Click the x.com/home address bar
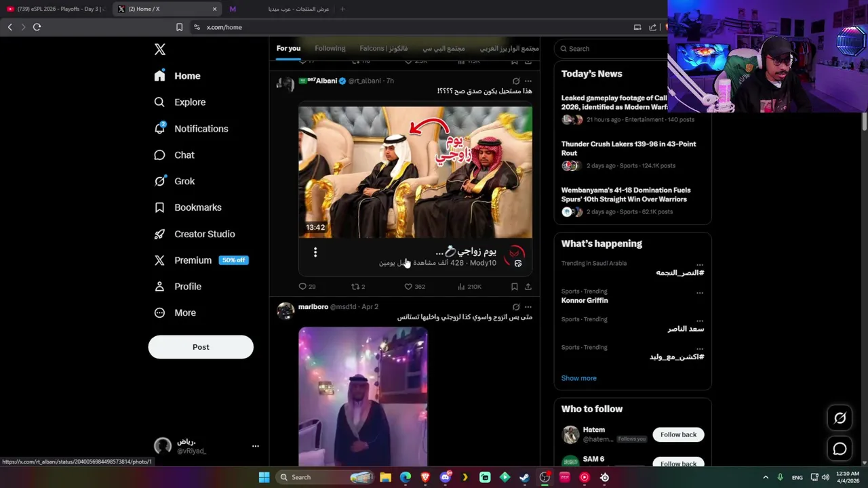Screen dimensions: 868x488 click(224, 27)
